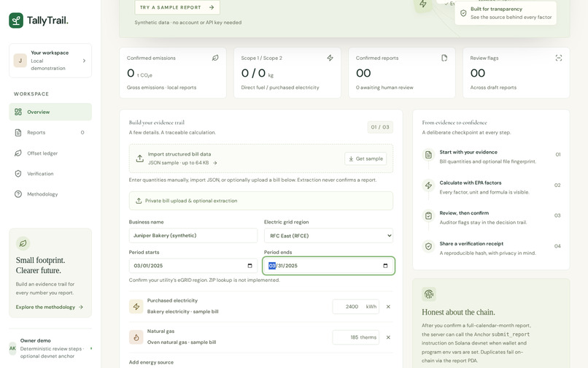
Task: Click the Methodology question-mark icon
Action: click(x=18, y=194)
